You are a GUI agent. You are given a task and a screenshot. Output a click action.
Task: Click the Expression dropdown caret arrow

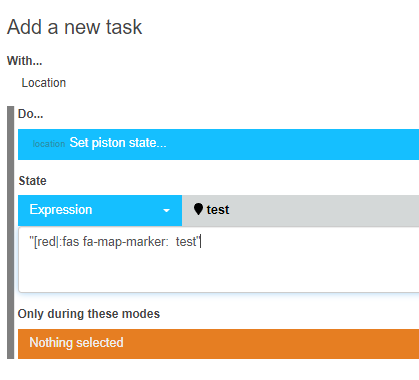pos(166,210)
